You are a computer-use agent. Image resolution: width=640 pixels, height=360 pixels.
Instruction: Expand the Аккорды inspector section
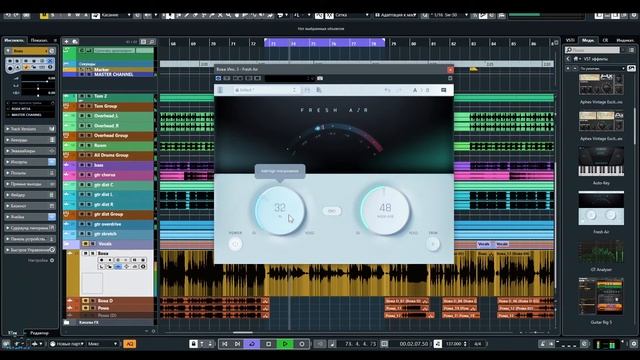[30, 140]
